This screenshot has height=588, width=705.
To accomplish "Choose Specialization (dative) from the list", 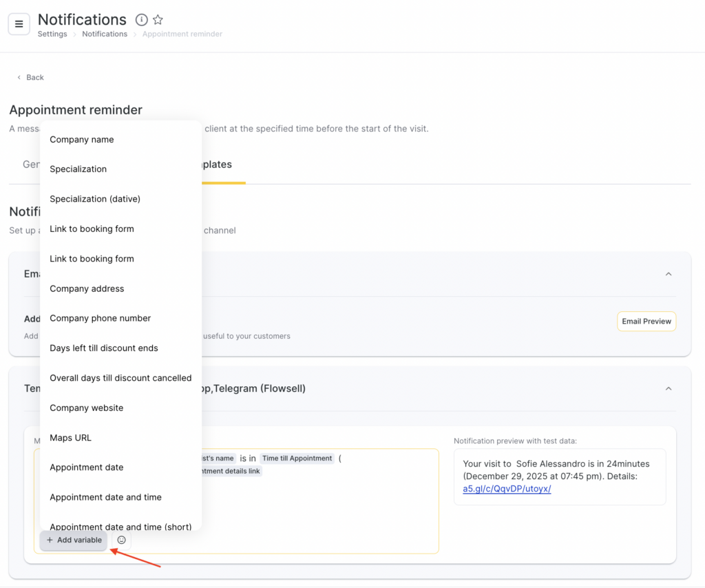I will point(95,199).
